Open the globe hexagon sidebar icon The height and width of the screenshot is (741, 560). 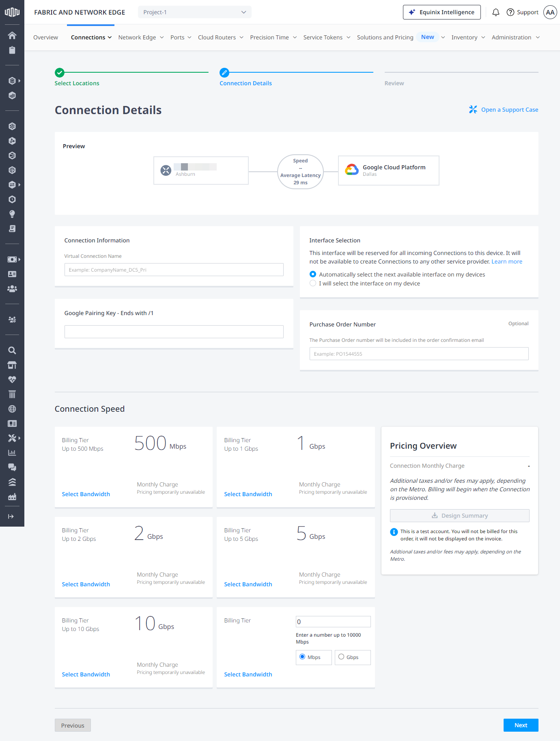tap(12, 170)
